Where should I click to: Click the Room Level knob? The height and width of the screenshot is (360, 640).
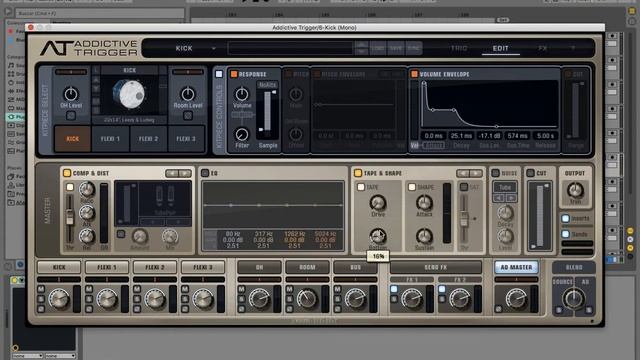pos(188,94)
